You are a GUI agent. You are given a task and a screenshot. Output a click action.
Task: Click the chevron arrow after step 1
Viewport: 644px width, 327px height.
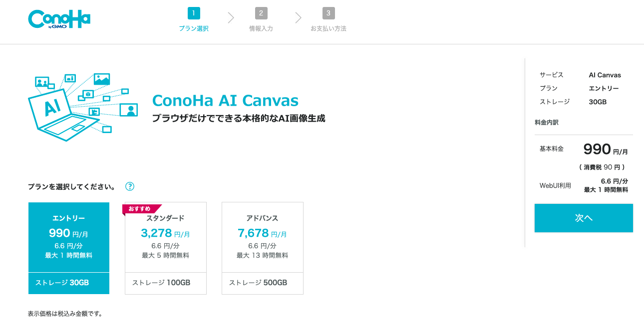point(231,18)
